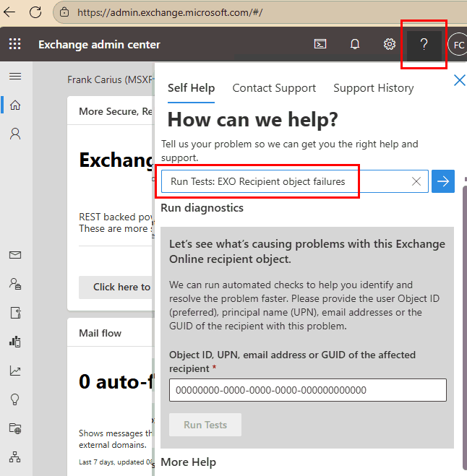
Task: Select the Self Help tab
Action: 191,88
